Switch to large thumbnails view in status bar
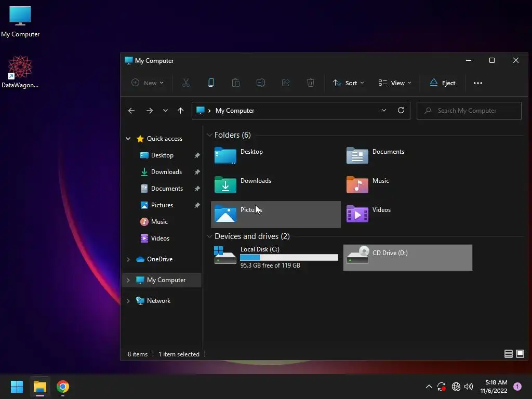 520,354
